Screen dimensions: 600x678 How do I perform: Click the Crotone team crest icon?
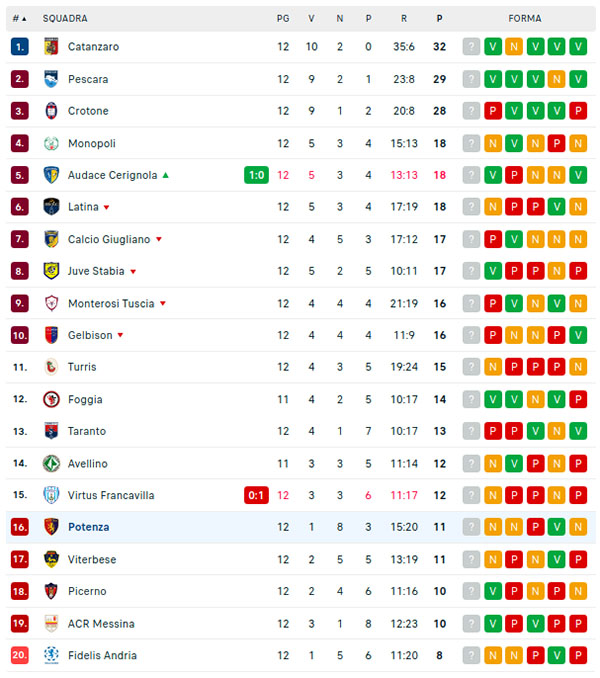click(51, 111)
